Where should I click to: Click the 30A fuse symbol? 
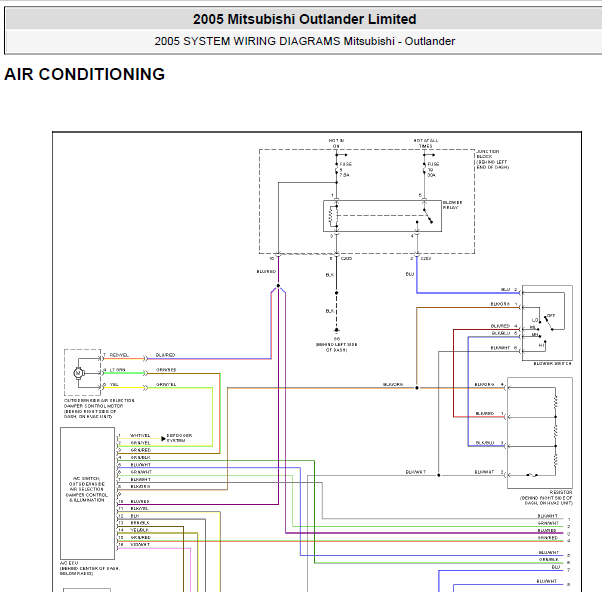click(424, 167)
